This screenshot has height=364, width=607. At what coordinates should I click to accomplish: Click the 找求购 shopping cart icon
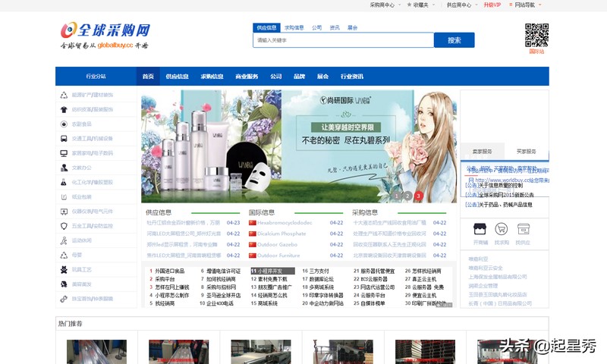(502, 229)
